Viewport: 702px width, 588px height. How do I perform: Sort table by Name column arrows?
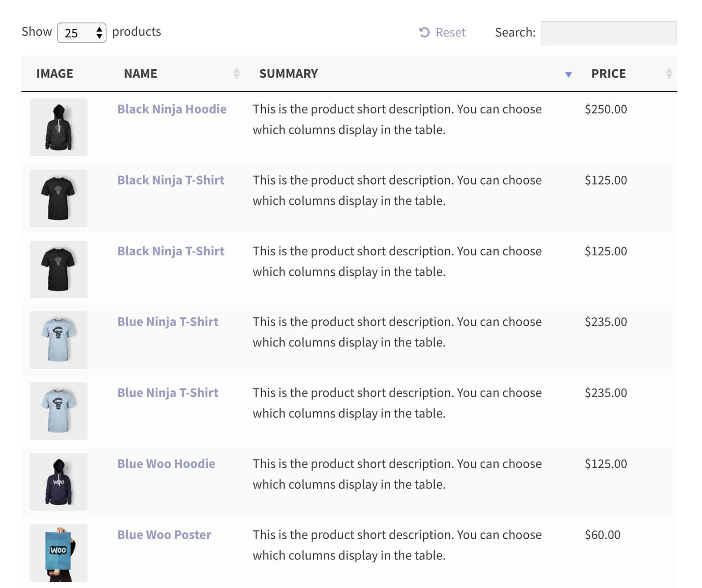(236, 73)
